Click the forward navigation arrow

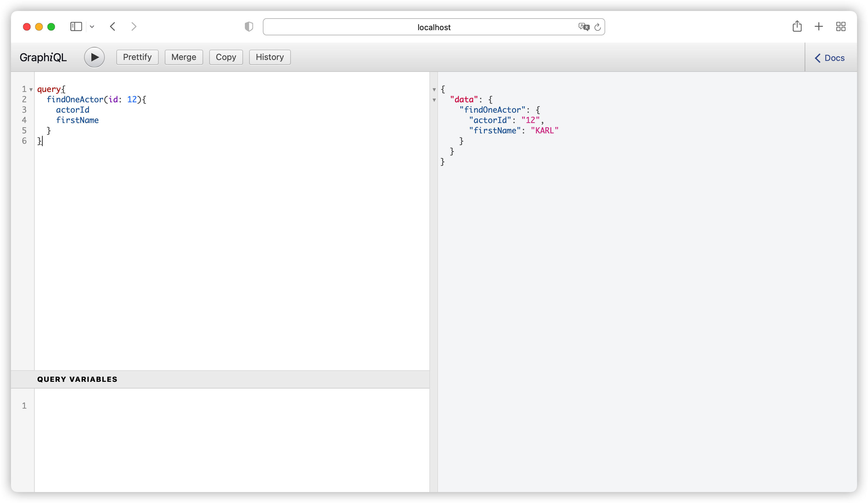click(134, 26)
